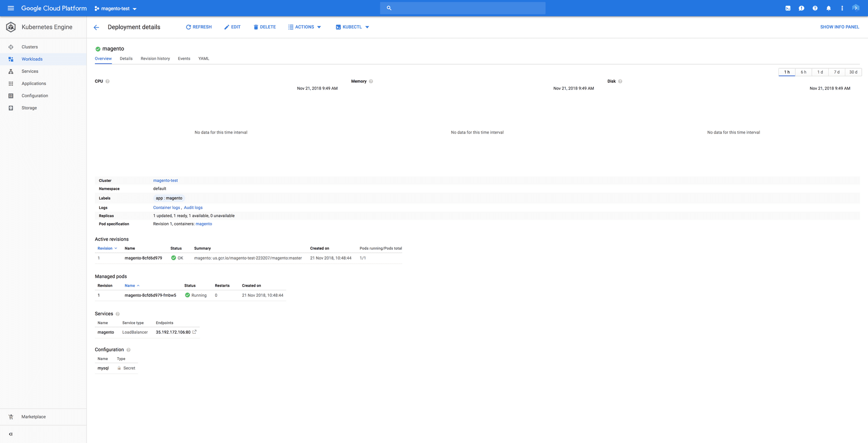Switch to the YAML tab

tap(204, 59)
